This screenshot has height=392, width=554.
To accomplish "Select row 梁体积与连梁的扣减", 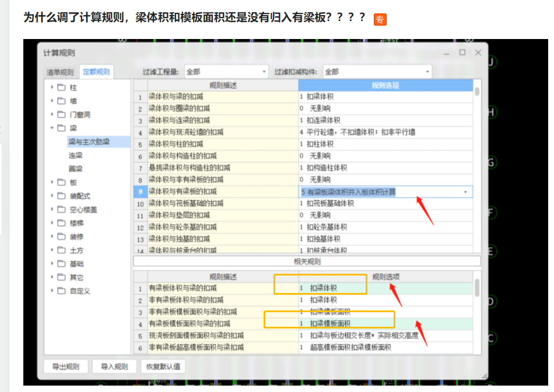I will coord(223,121).
